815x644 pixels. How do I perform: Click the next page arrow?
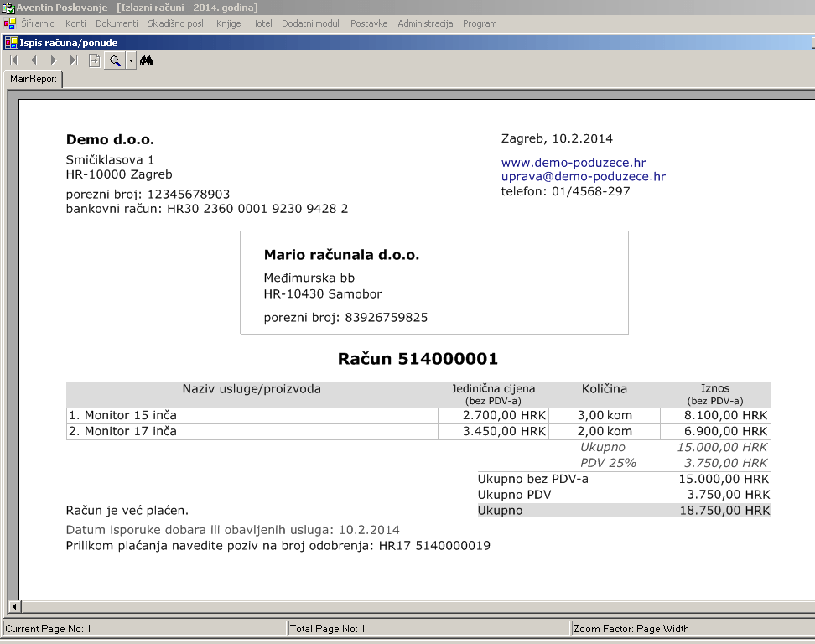53,60
